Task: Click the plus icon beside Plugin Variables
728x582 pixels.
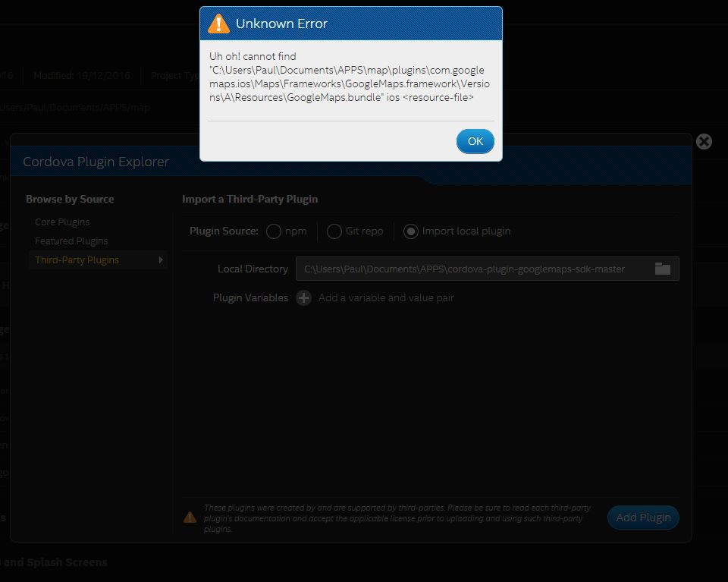Action: [x=303, y=298]
